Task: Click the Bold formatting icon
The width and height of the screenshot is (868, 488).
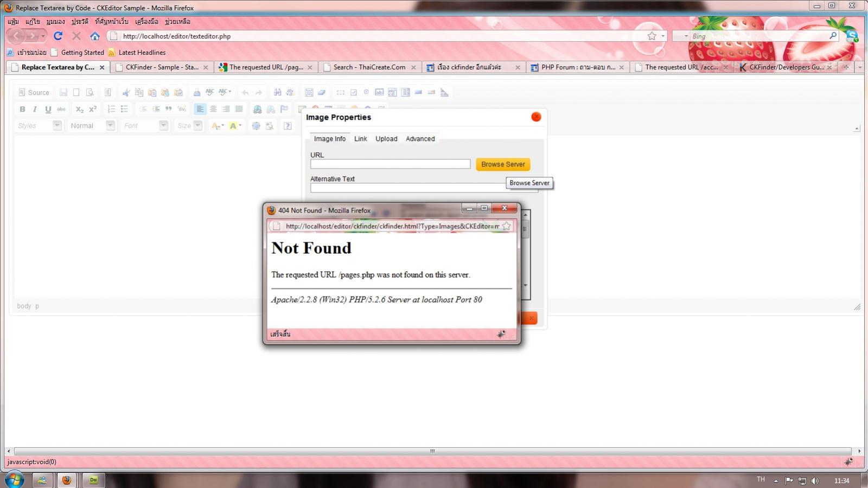Action: point(22,109)
